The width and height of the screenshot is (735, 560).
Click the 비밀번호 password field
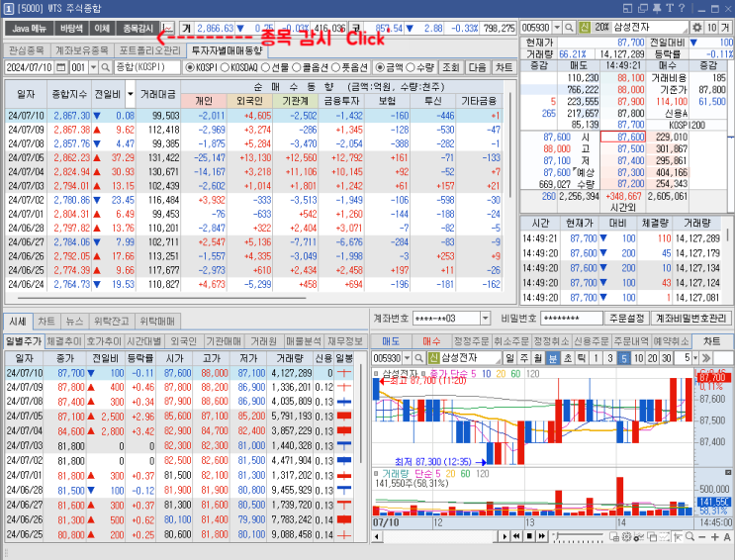click(x=572, y=319)
